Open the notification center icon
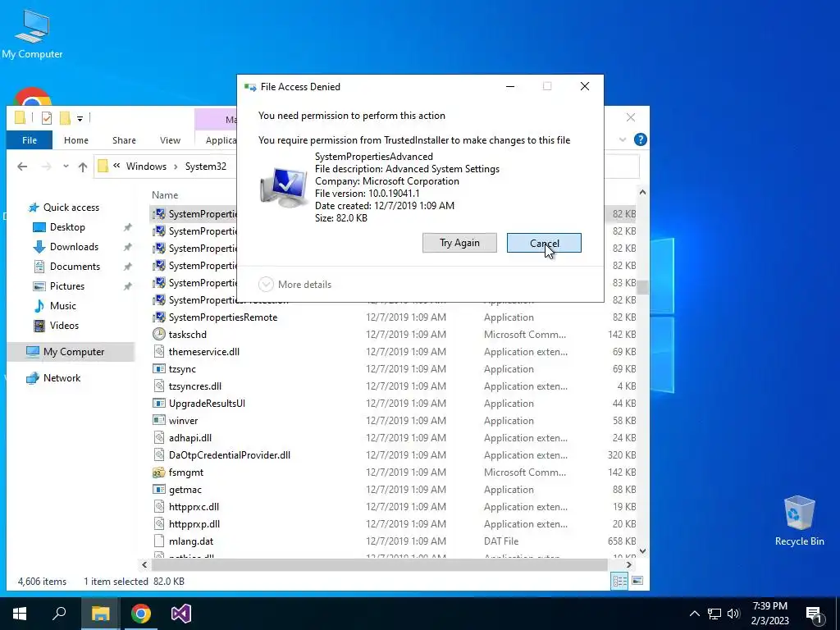840x630 pixels. tap(814, 614)
